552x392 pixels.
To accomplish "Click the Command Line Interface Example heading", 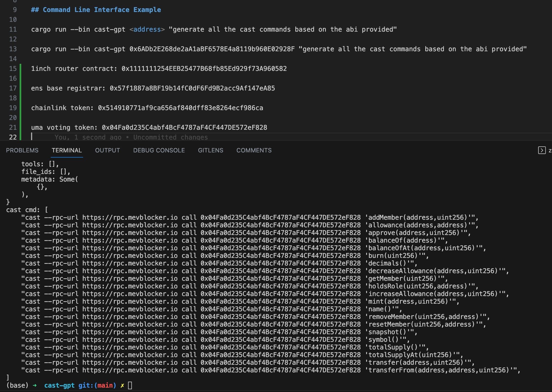I will click(x=96, y=10).
